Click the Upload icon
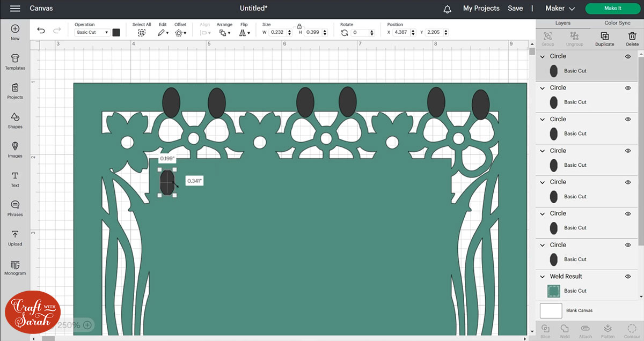This screenshot has width=644, height=341. (15, 238)
